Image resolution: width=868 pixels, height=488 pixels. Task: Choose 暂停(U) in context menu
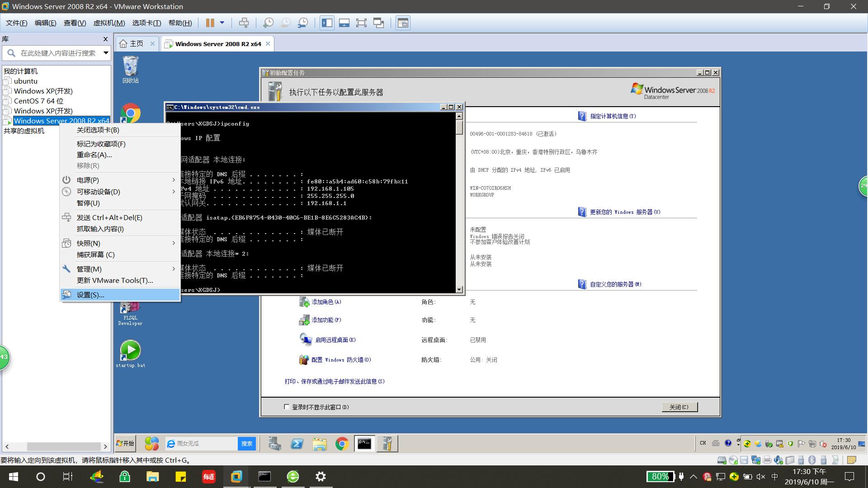(x=120, y=203)
